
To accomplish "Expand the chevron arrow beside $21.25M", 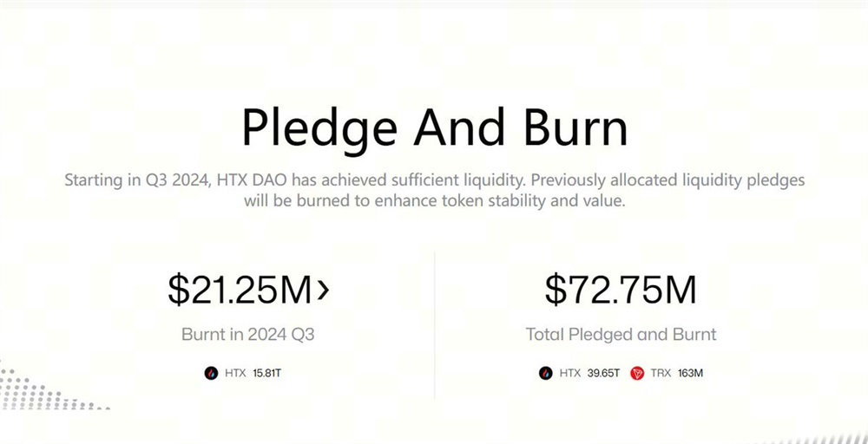I will click(323, 291).
